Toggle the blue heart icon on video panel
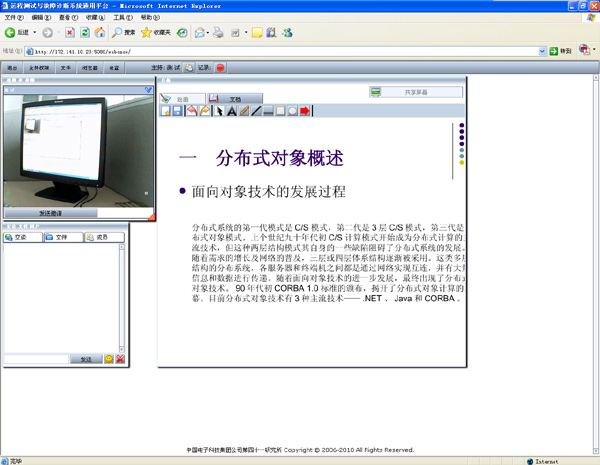Screen dimensions: 600x465 point(149,90)
